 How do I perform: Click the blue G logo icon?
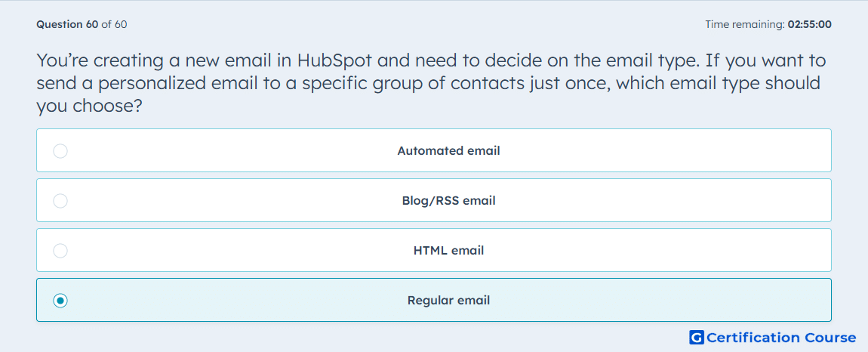coord(697,338)
